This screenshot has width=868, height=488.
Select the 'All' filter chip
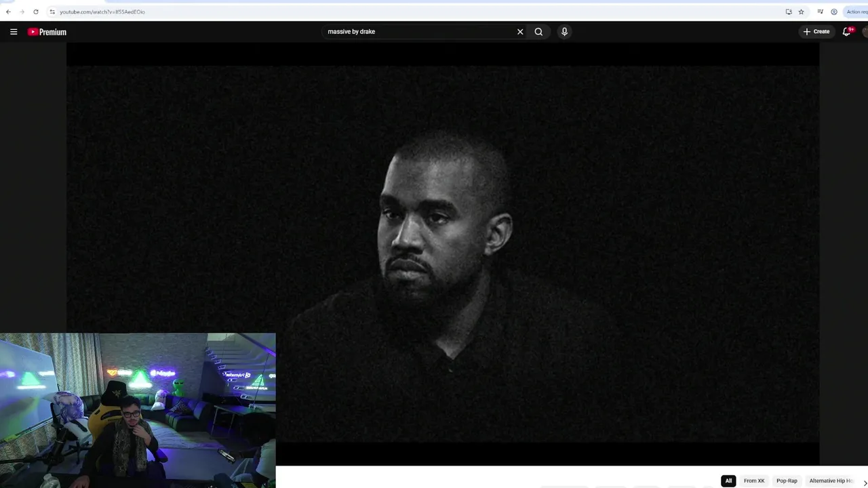pyautogui.click(x=728, y=481)
